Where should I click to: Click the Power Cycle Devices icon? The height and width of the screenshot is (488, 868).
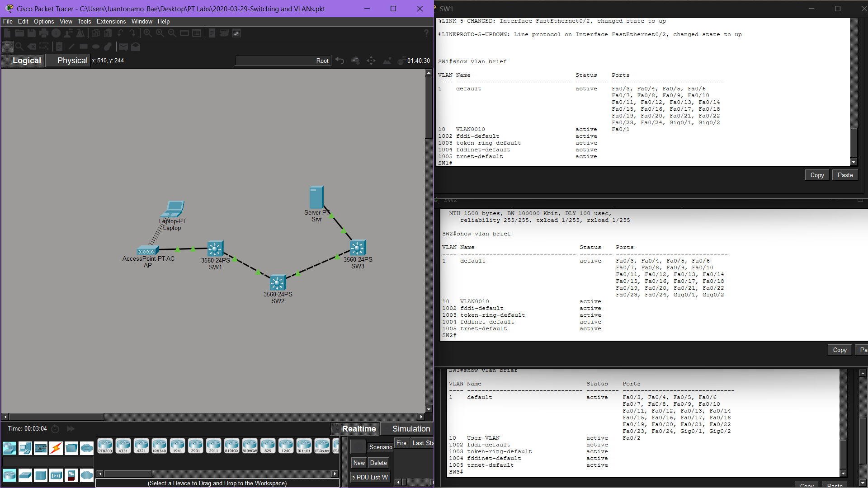tap(55, 429)
